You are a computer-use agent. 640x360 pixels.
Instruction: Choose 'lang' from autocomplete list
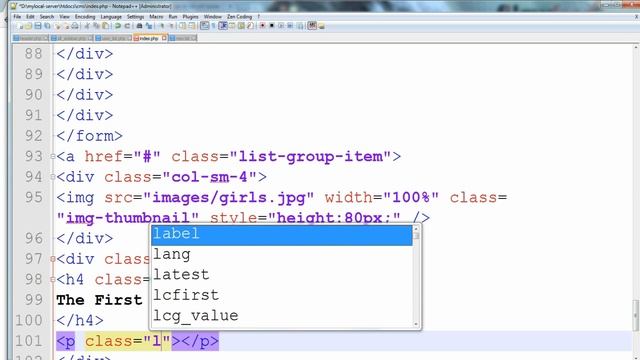282,255
